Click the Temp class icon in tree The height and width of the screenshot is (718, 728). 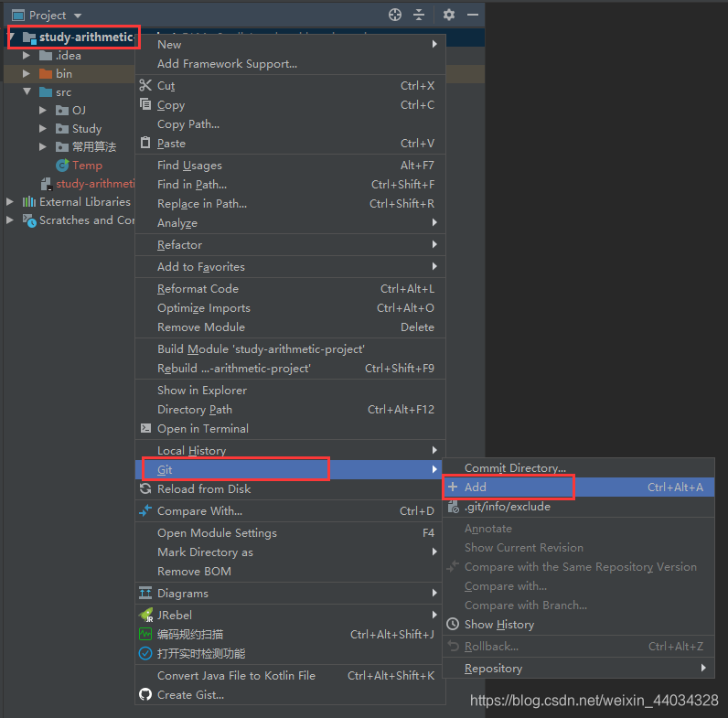click(x=62, y=165)
